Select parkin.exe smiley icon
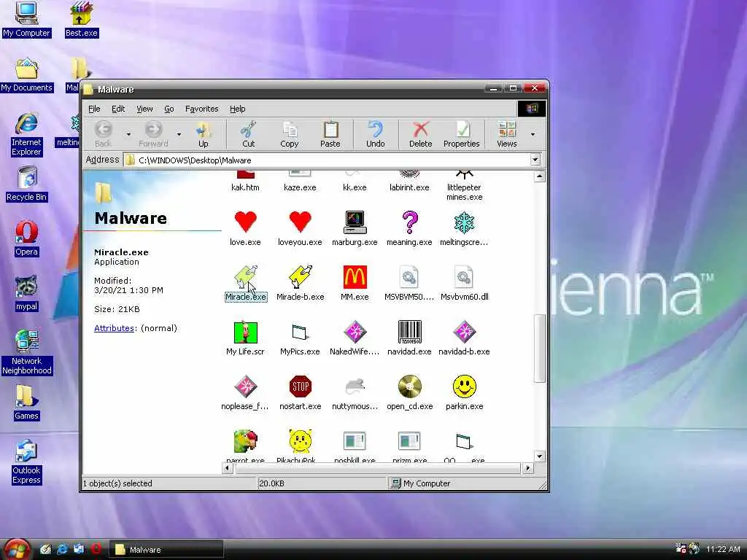 coord(464,386)
